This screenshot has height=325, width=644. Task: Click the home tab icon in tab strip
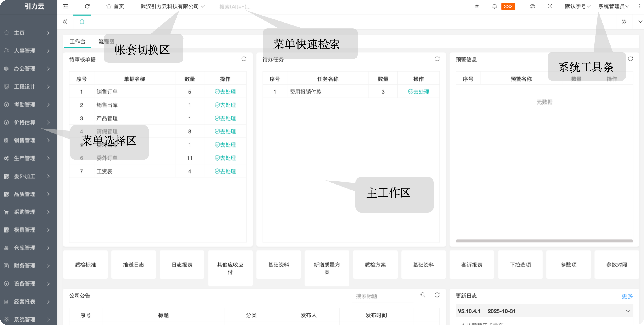(82, 22)
